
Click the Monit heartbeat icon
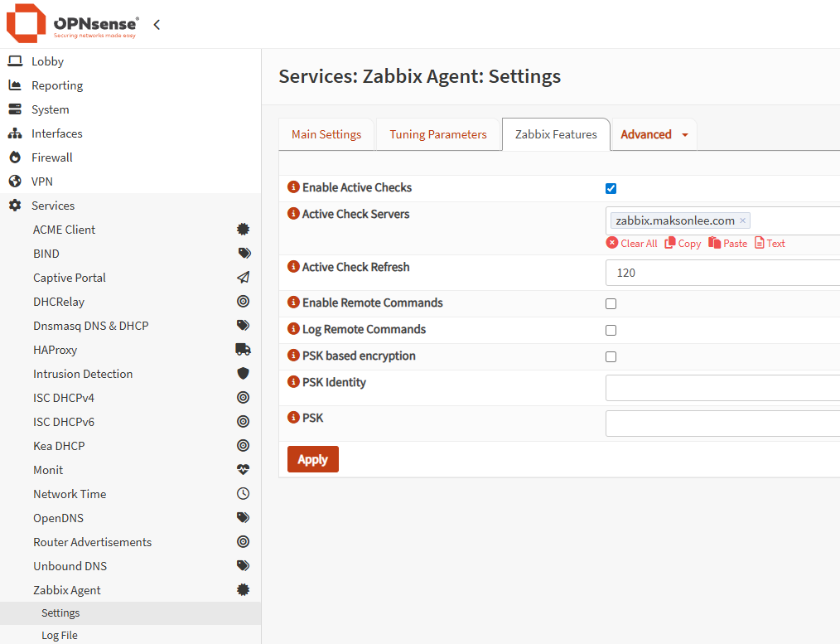point(244,469)
